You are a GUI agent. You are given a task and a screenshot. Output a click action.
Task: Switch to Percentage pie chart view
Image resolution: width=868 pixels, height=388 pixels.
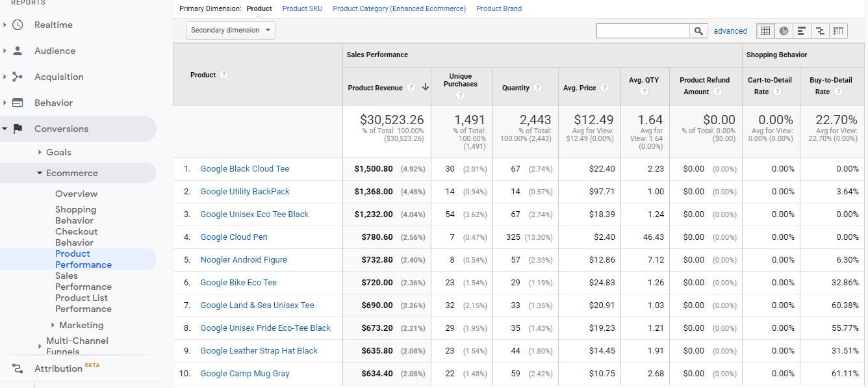(784, 31)
